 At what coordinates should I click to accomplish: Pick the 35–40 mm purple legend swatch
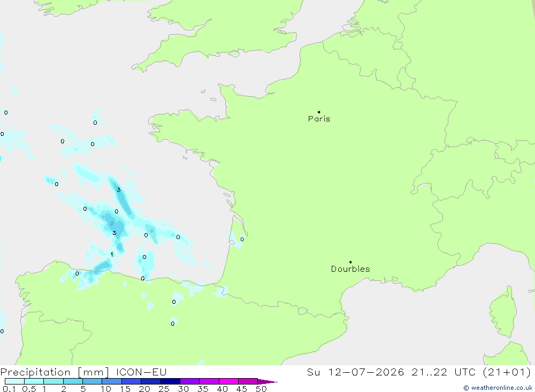[209, 381]
